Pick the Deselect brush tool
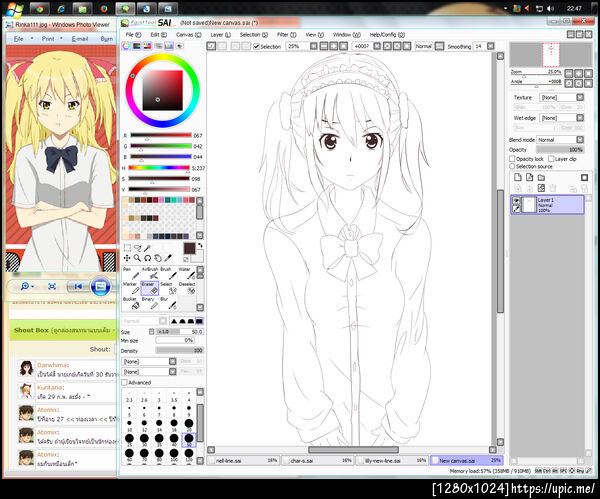This screenshot has width=600, height=499. pos(187,288)
